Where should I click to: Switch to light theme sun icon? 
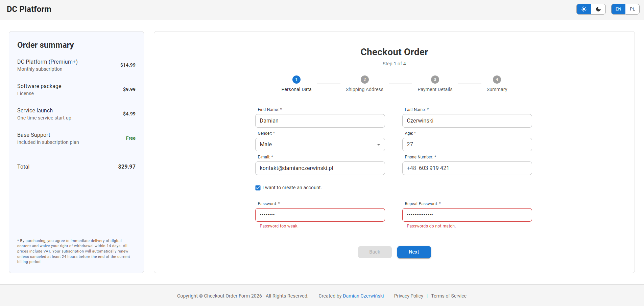tap(583, 9)
